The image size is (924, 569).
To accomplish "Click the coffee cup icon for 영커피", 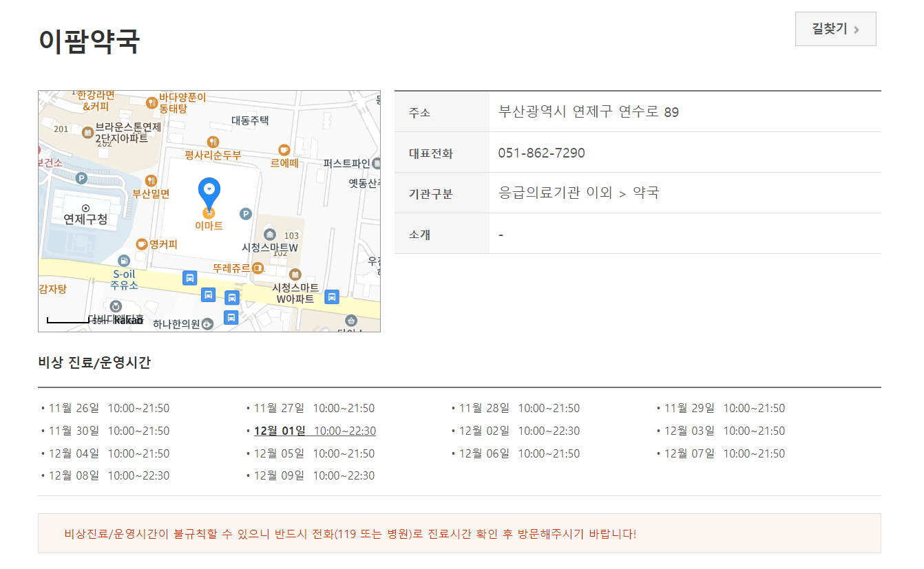I will coord(141,243).
